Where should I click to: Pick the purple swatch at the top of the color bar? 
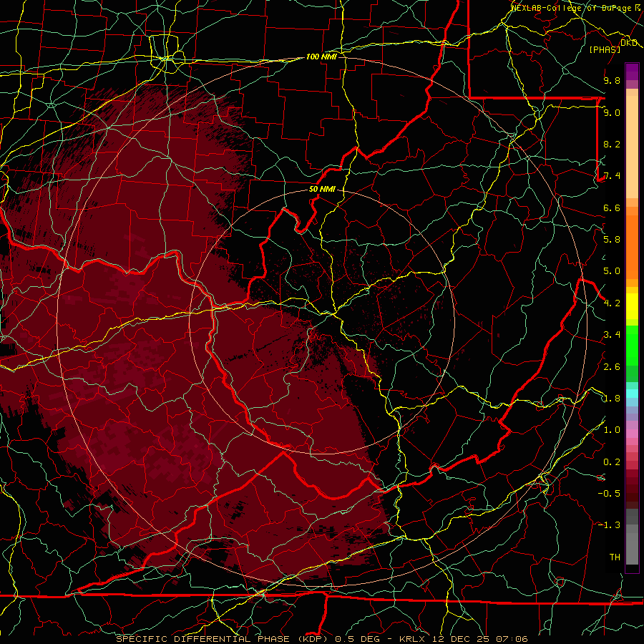point(632,72)
